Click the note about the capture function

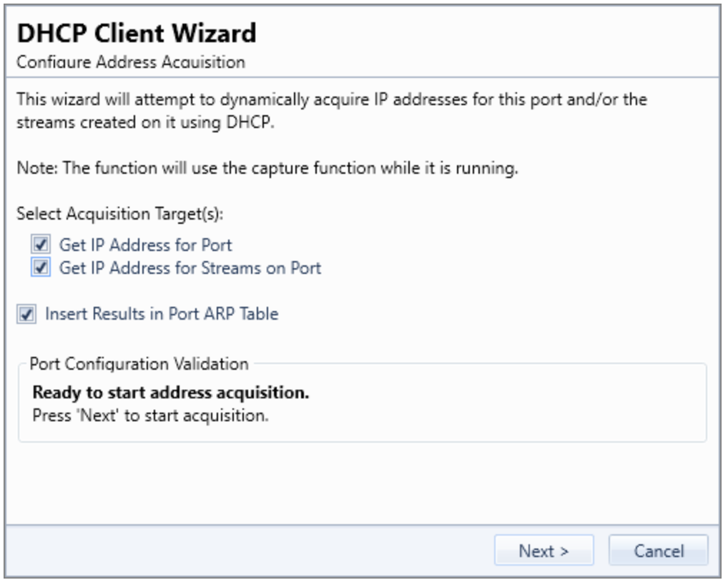tap(267, 168)
